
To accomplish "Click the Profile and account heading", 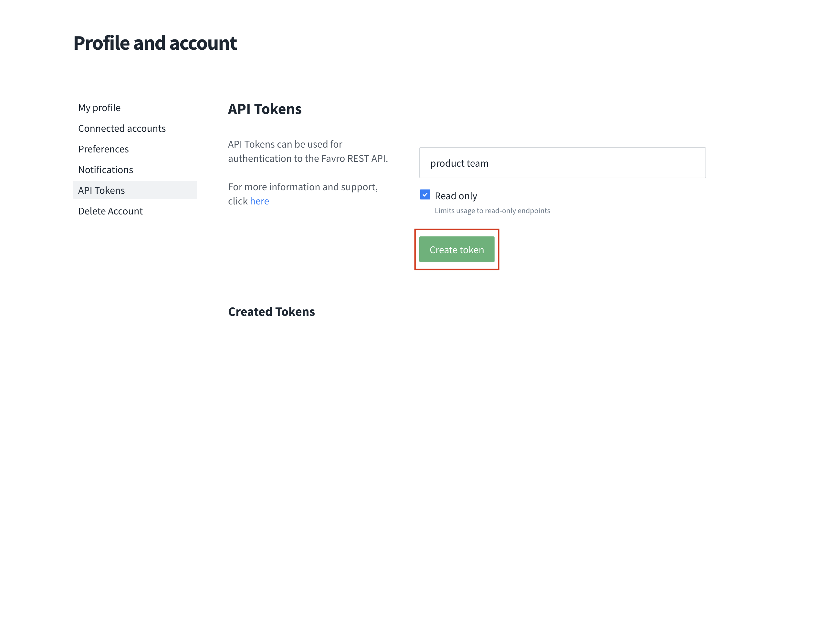I will [155, 43].
